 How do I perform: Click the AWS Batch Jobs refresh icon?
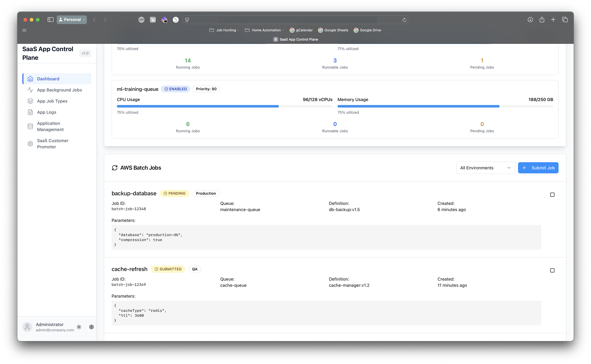click(x=115, y=168)
